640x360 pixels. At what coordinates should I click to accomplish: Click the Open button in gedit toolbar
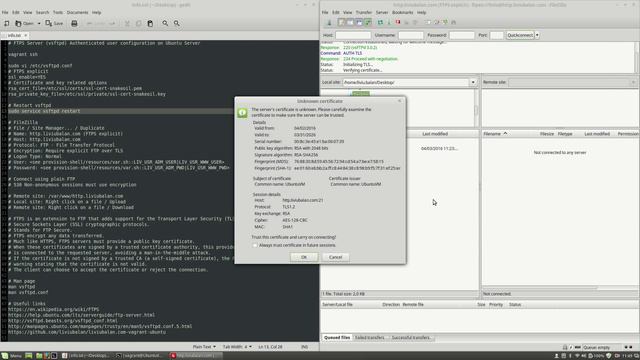[24, 24]
